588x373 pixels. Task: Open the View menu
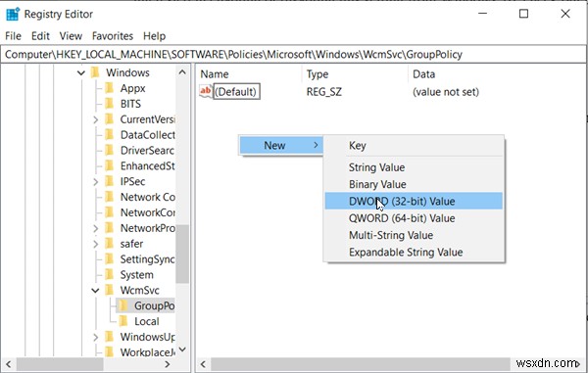(71, 36)
